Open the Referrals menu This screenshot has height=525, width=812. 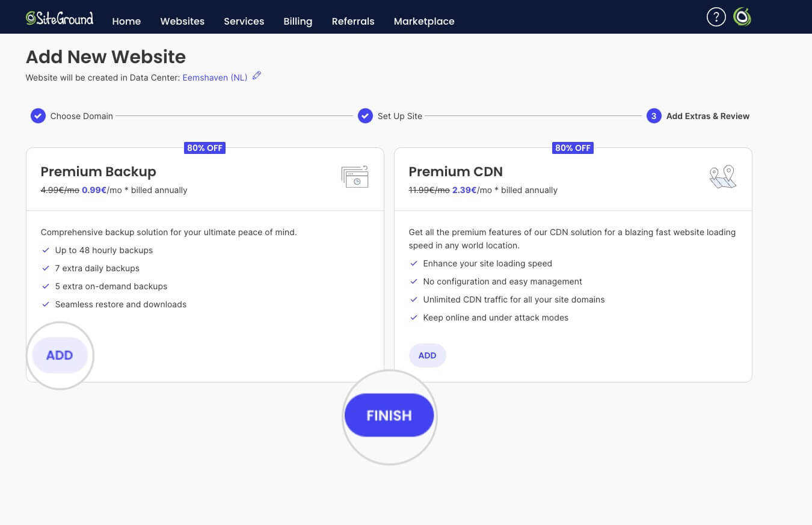tap(353, 21)
